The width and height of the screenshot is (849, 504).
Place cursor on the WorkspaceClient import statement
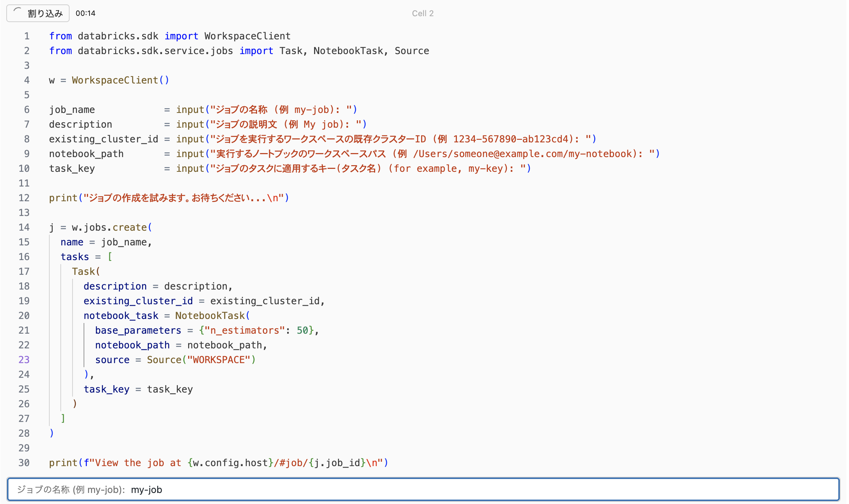click(169, 36)
